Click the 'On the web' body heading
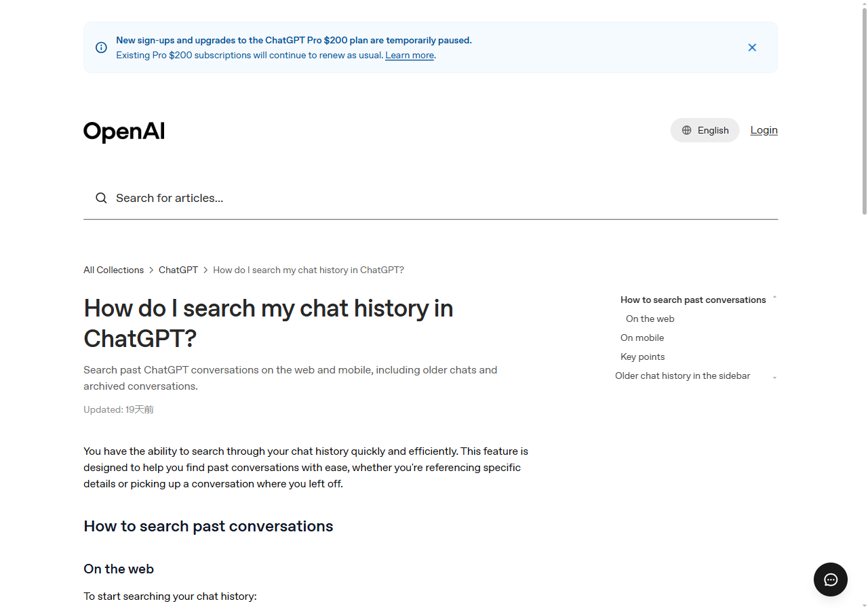Screen dimensions: 868x610 (x=119, y=569)
